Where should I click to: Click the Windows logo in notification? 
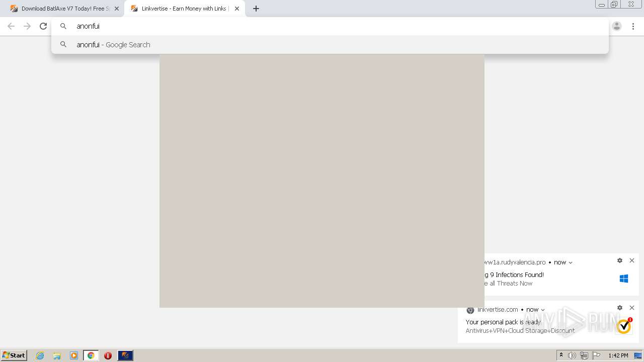point(624,279)
